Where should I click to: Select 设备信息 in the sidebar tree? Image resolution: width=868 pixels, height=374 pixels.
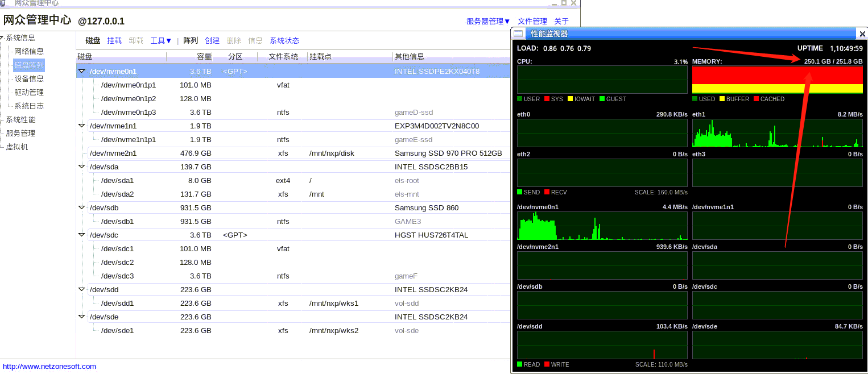29,79
